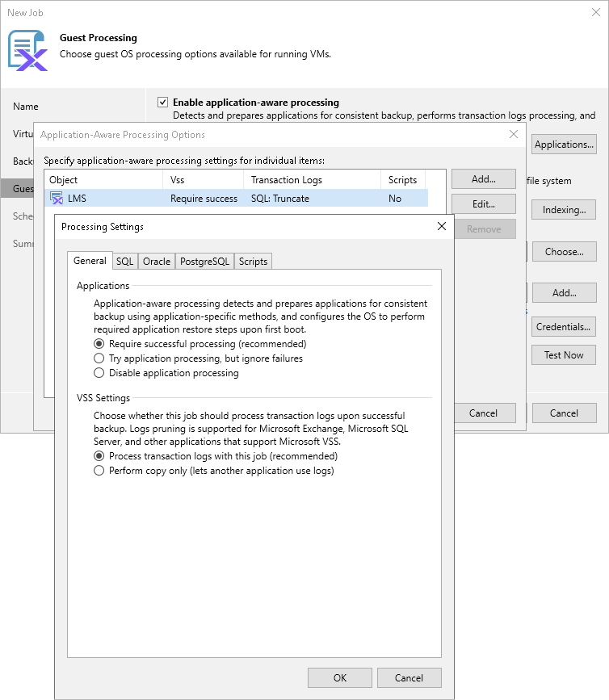Confirm Processing Settings with OK
Screen dimensions: 609x700
[340, 677]
